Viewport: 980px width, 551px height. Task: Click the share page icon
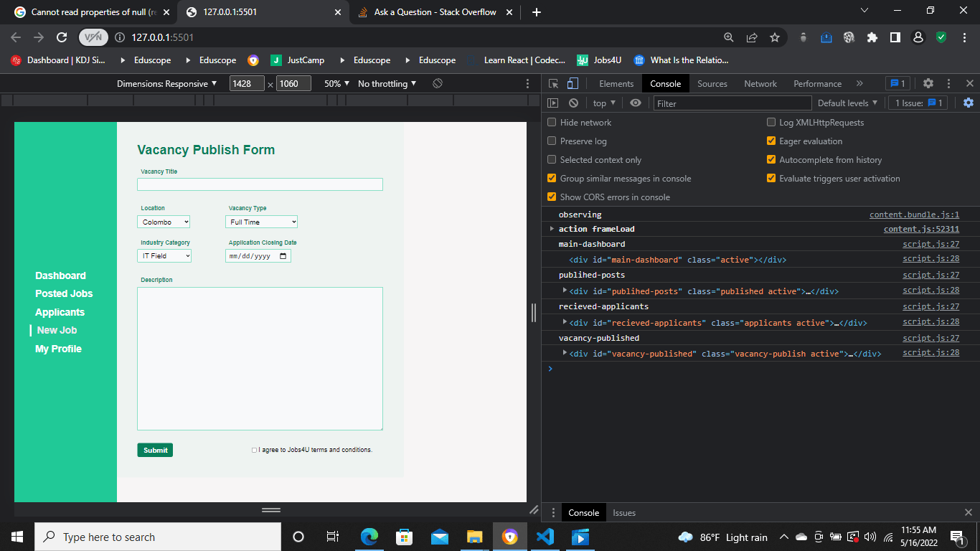pos(752,37)
